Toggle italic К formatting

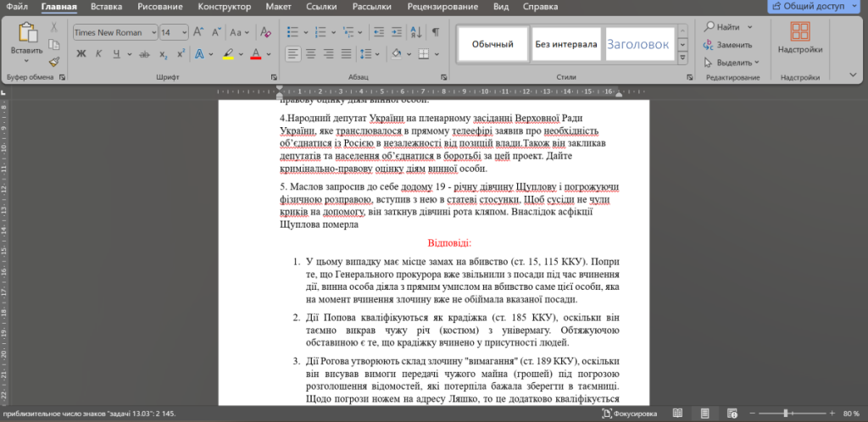[x=100, y=53]
